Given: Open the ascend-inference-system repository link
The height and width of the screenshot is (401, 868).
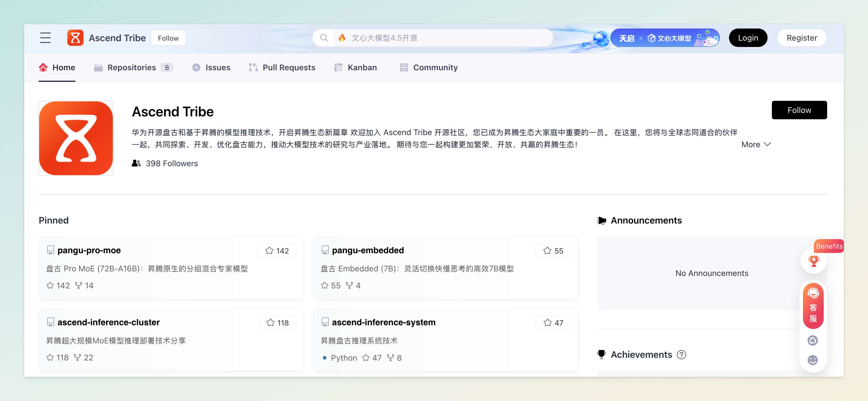Looking at the screenshot, I should coord(383,322).
